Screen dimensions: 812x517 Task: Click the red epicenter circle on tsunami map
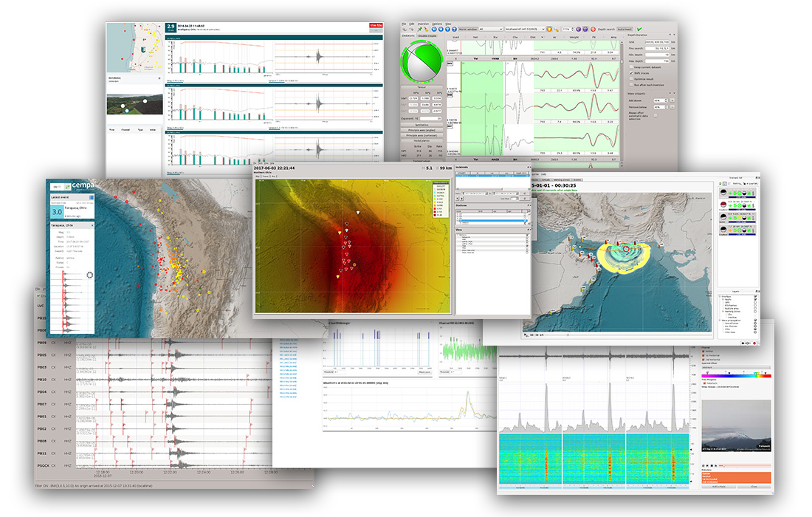point(626,249)
